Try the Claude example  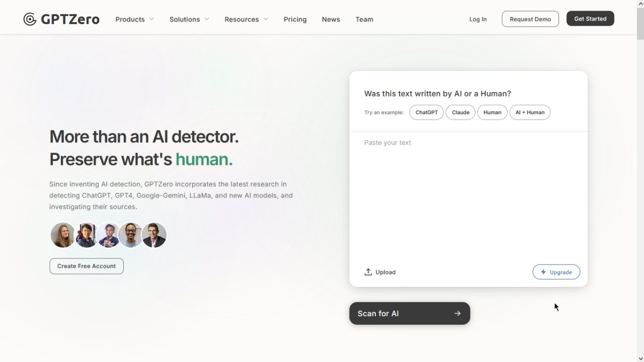pyautogui.click(x=461, y=112)
